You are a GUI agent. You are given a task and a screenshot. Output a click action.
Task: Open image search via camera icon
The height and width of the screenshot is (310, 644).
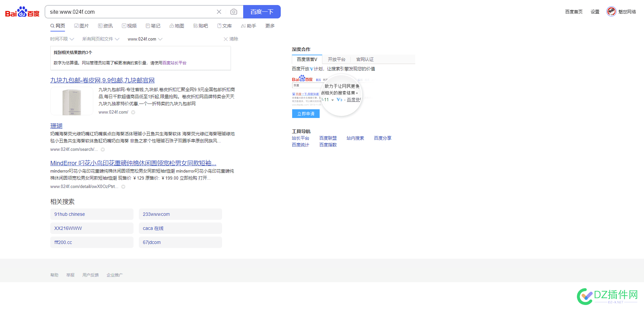[234, 12]
